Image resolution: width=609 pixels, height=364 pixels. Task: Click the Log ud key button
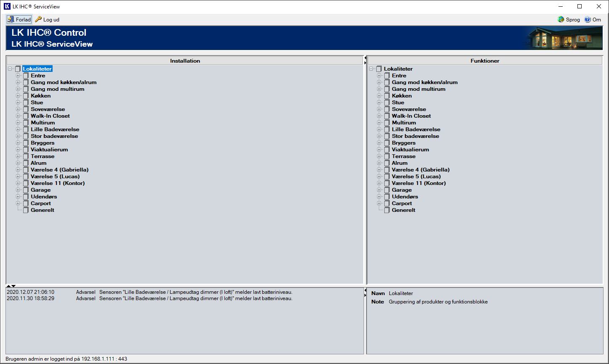click(47, 19)
